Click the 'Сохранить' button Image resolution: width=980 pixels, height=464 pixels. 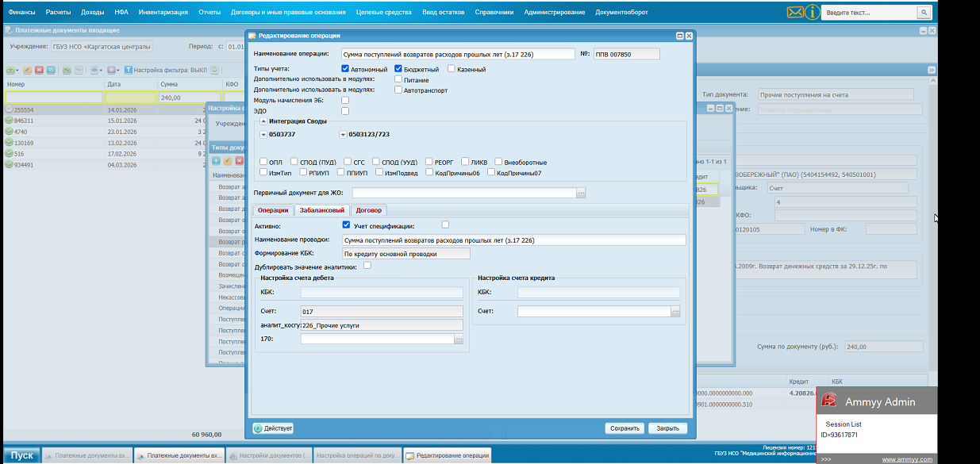click(625, 428)
